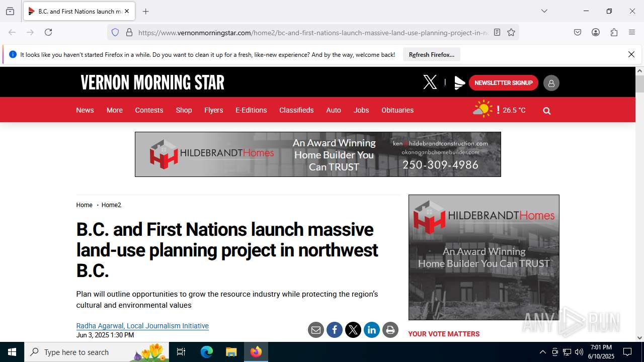Image resolution: width=644 pixels, height=362 pixels.
Task: Open the News menu
Action: click(85, 110)
